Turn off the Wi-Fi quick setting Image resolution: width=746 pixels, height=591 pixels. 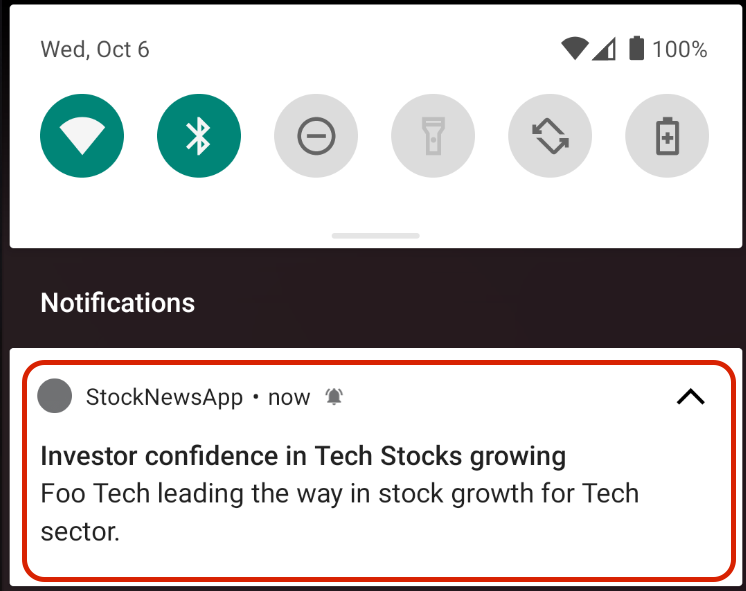82,137
